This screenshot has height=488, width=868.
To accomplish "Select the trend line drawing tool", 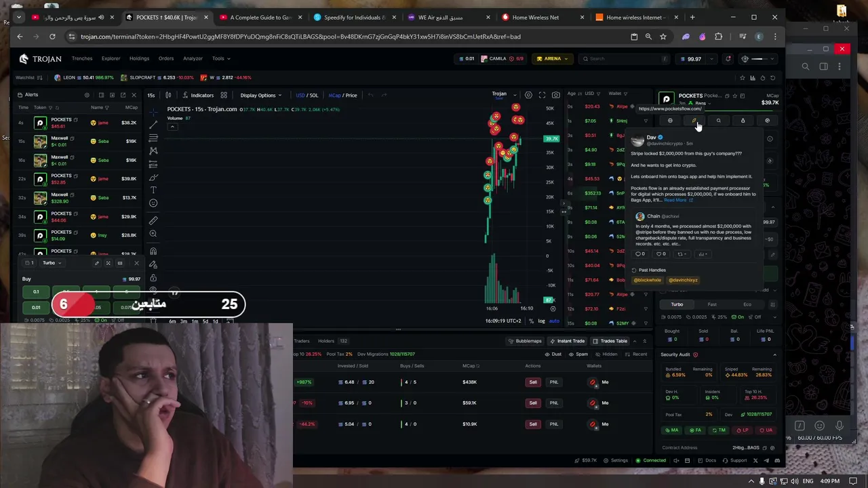I will 153,125.
